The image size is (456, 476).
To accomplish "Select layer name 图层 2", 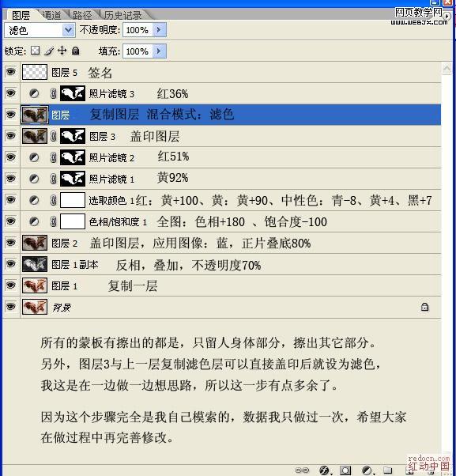I will pyautogui.click(x=64, y=244).
